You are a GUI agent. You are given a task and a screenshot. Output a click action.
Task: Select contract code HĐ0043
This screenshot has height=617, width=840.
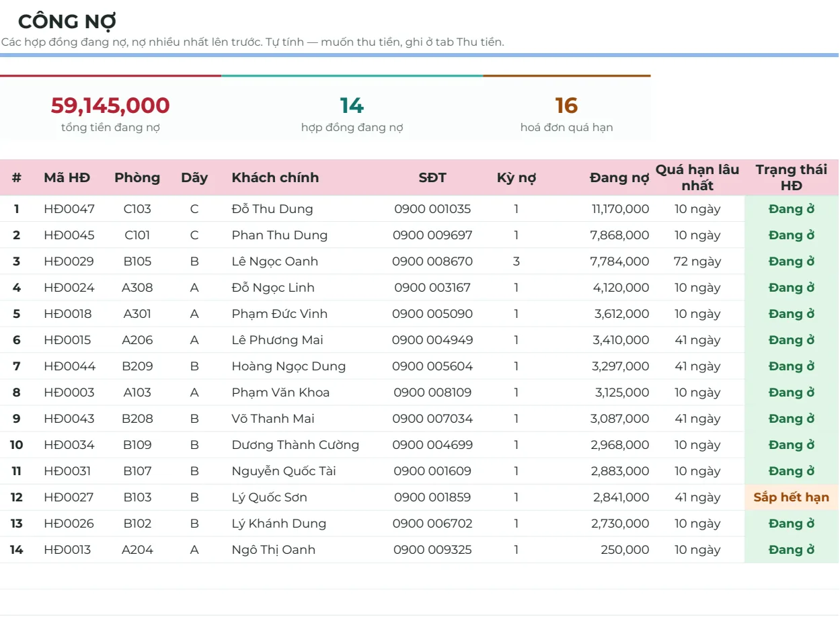point(69,419)
